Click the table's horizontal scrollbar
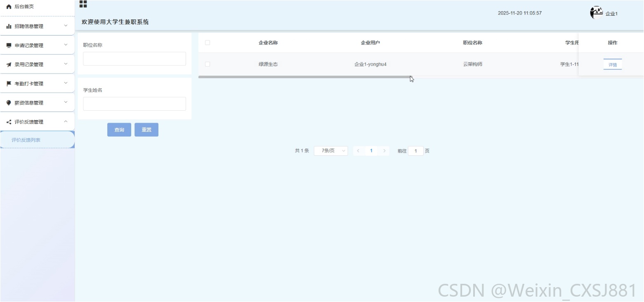 (304, 77)
